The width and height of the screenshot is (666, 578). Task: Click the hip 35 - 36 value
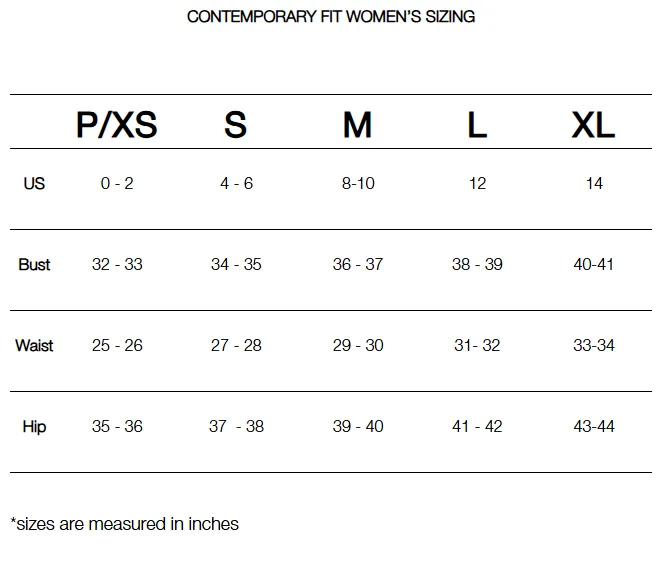coord(117,426)
